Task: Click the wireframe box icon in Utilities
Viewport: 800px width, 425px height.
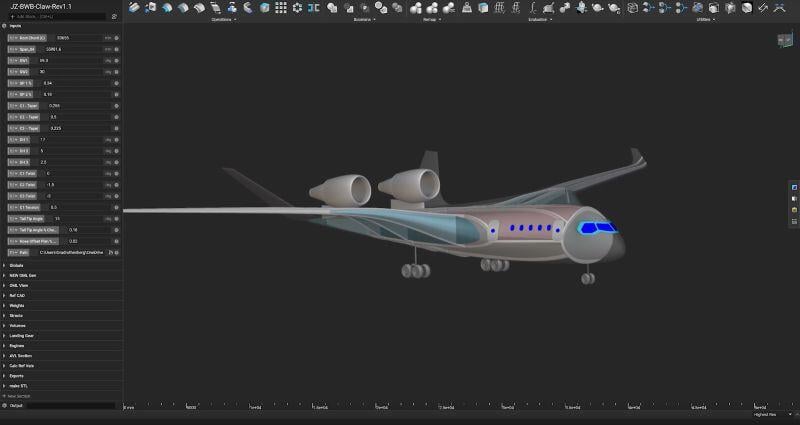Action: click(632, 8)
